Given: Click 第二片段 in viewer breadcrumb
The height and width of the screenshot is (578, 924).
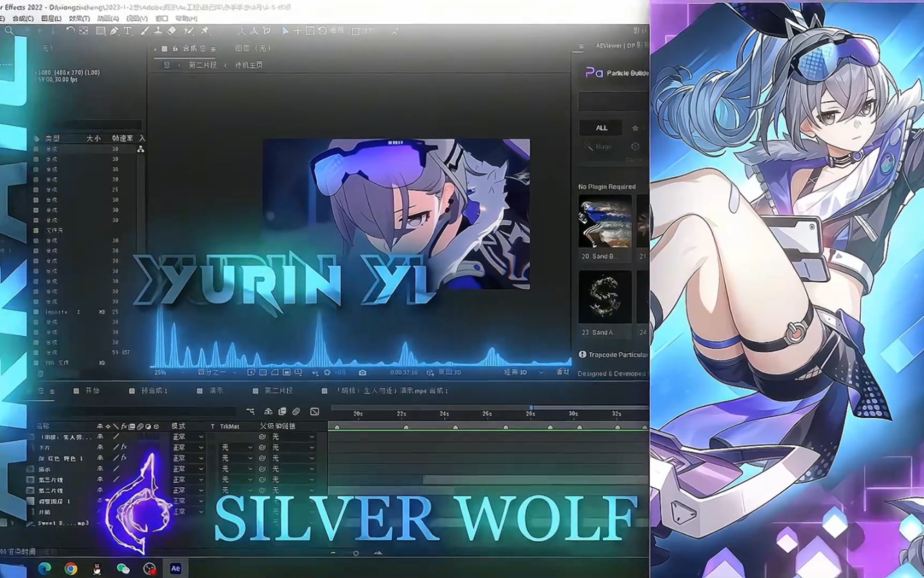Looking at the screenshot, I should point(203,65).
